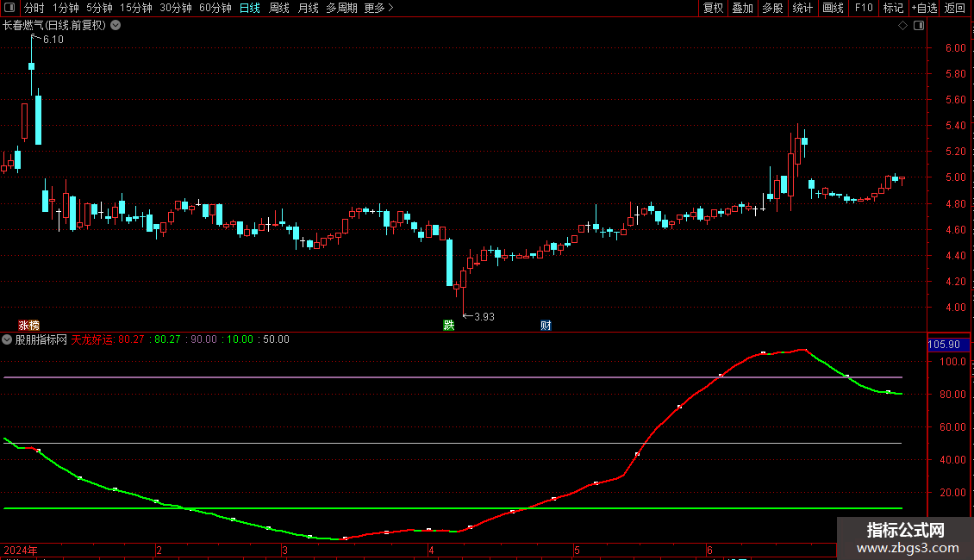Screen dimensions: 974x560
Task: Open indicator dropdown beside 股朋指标网
Action: tap(7, 339)
